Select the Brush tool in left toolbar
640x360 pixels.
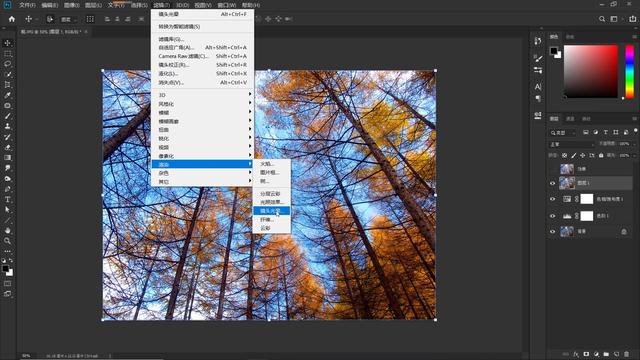tap(7, 116)
